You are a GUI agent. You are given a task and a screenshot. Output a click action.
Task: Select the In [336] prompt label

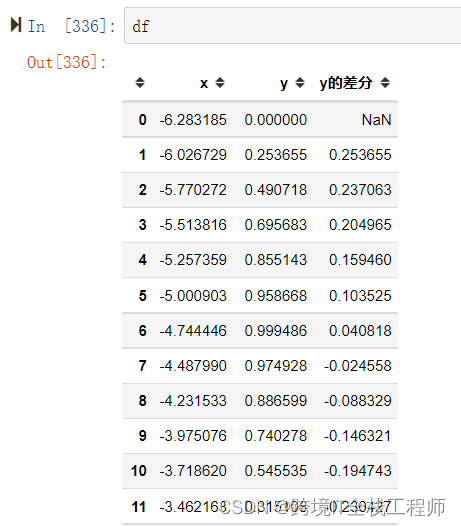coord(71,26)
